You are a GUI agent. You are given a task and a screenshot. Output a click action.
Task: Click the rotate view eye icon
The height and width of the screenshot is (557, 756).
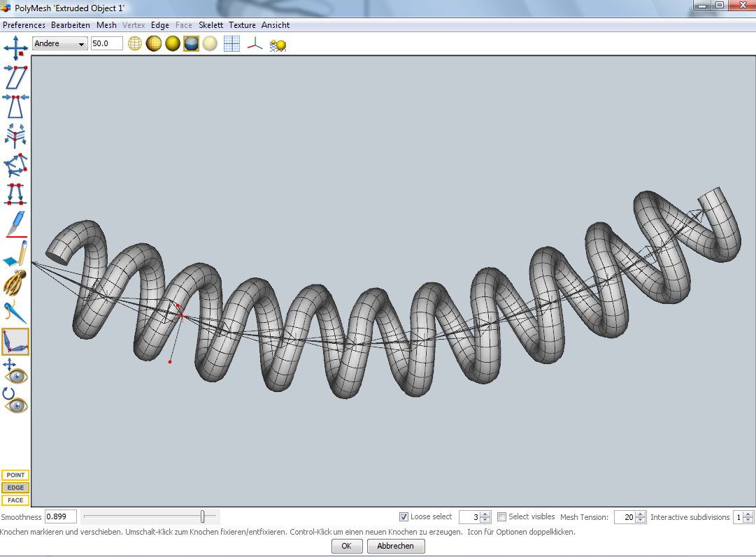(x=15, y=400)
